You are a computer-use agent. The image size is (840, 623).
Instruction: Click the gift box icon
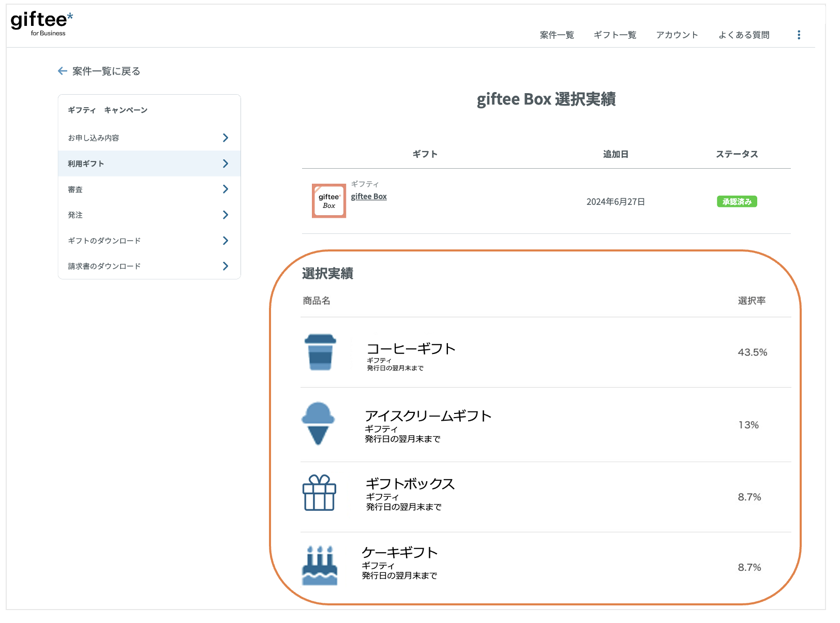pyautogui.click(x=319, y=493)
